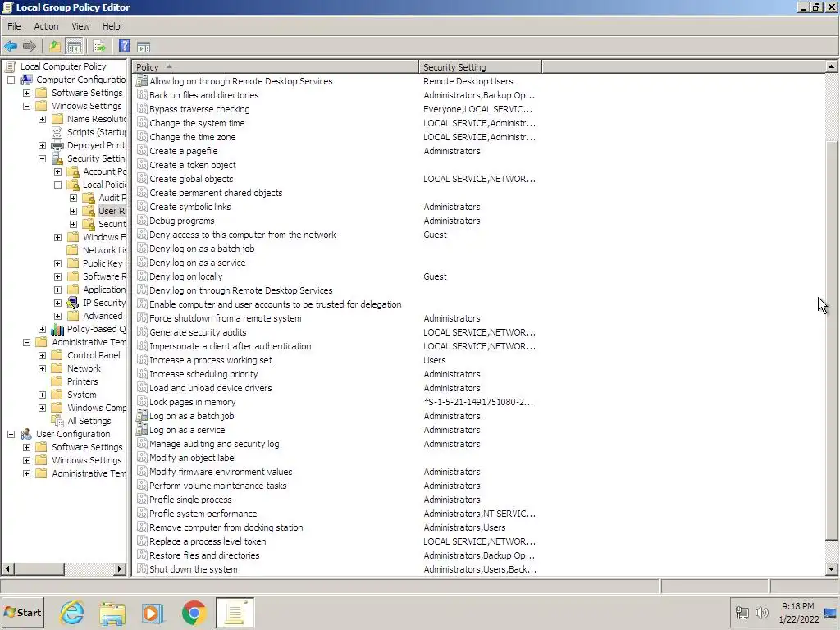Collapse the Security Settings node
Screen dimensions: 840x630
point(43,158)
